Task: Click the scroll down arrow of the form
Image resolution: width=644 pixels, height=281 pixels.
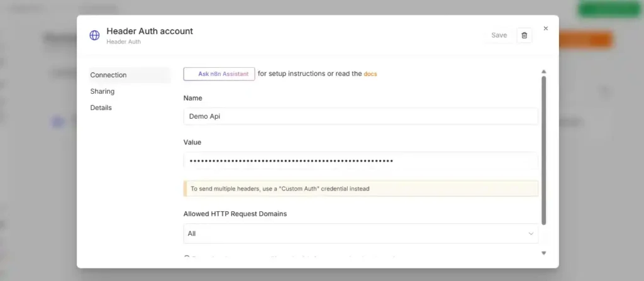Action: point(544,253)
